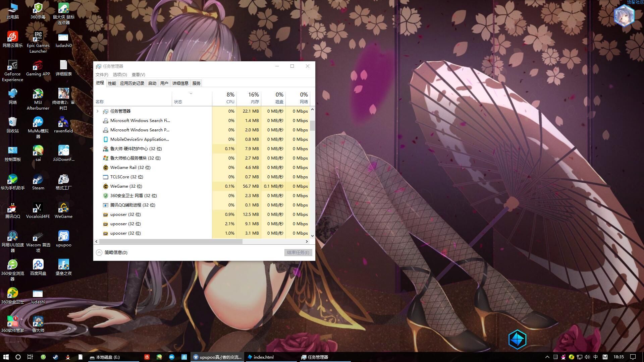
Task: Click the vertical scrollbar thumb in process list
Action: (x=312, y=125)
